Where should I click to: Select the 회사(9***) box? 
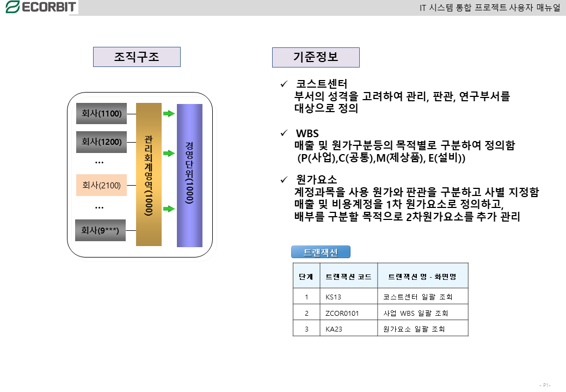click(x=100, y=230)
